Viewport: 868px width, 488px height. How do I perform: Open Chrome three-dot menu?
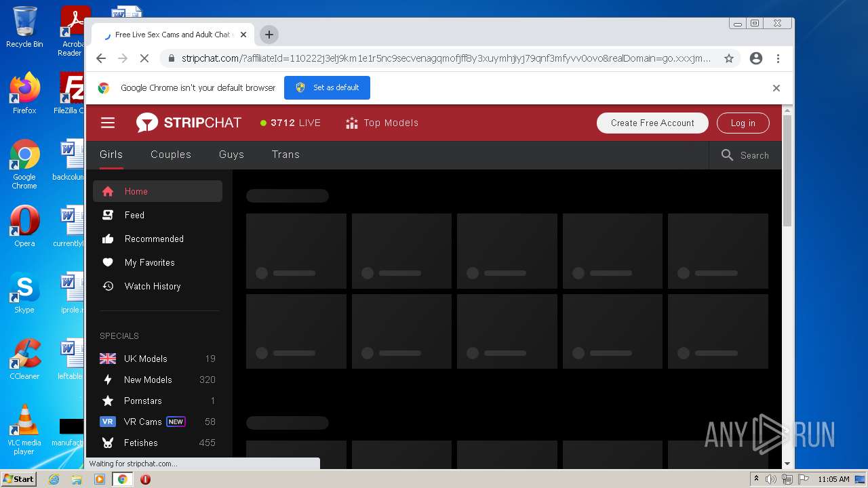778,58
